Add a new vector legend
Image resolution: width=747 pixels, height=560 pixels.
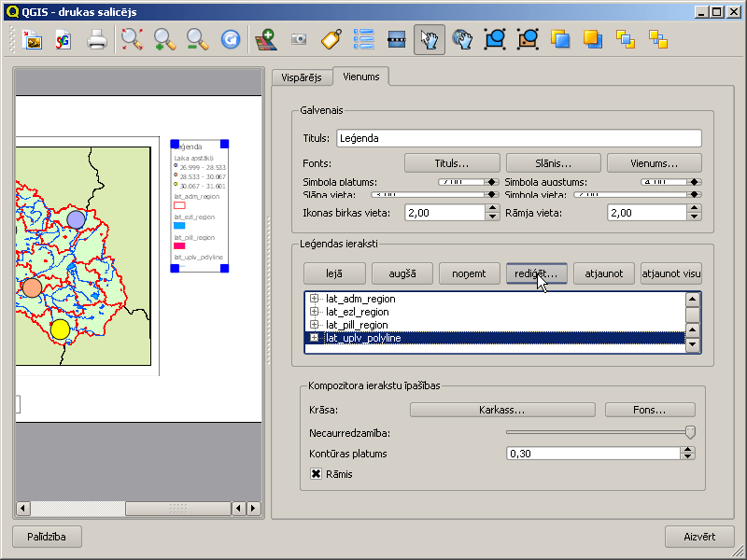point(364,40)
